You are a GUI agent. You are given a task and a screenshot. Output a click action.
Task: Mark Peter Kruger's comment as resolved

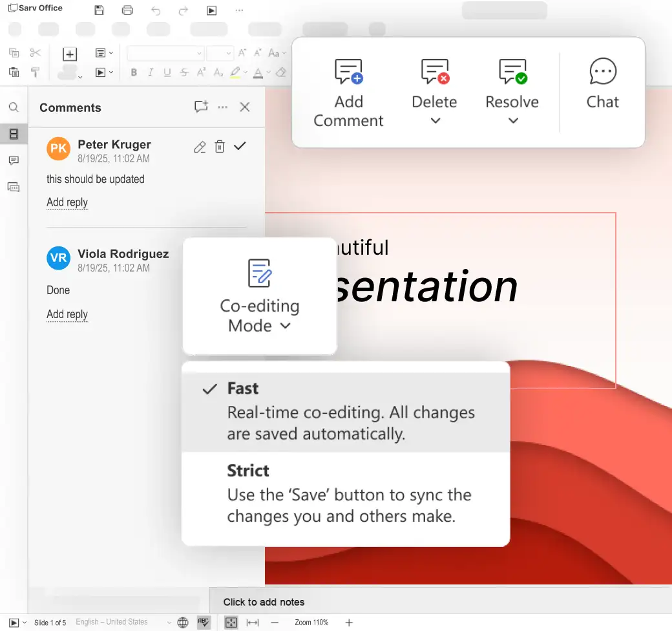click(240, 147)
